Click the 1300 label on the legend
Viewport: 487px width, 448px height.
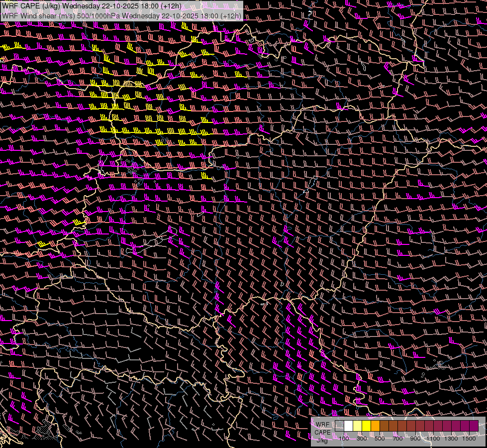tap(452, 439)
